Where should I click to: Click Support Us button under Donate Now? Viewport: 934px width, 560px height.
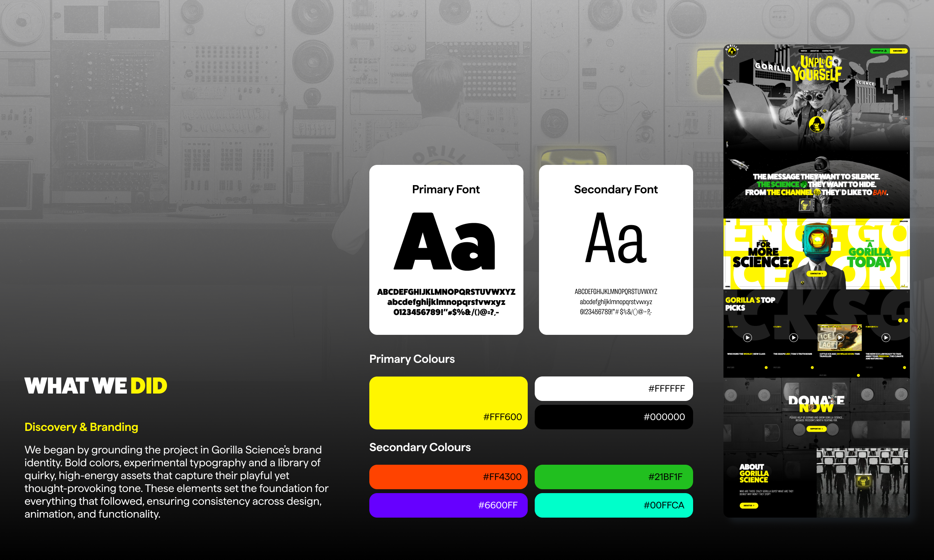[816, 429]
